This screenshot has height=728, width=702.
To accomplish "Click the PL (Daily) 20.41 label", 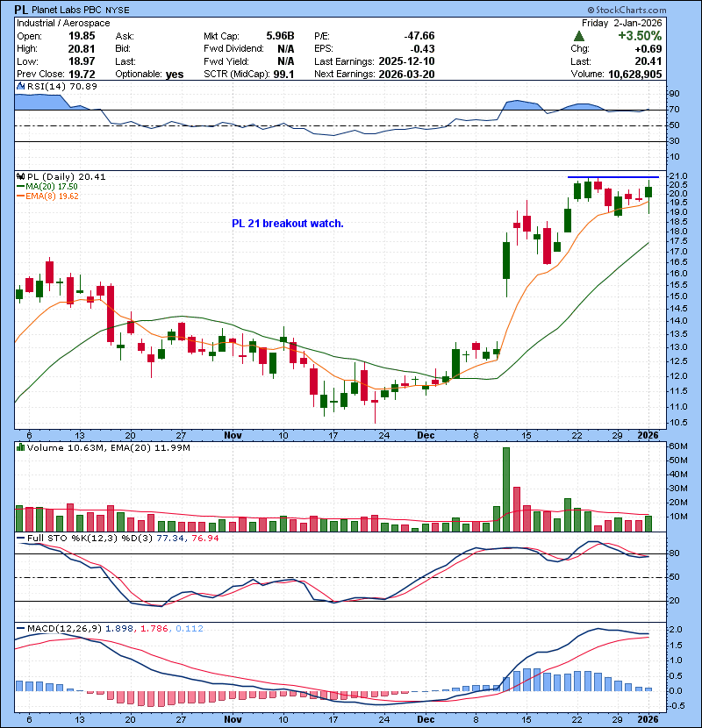I will pyautogui.click(x=67, y=177).
